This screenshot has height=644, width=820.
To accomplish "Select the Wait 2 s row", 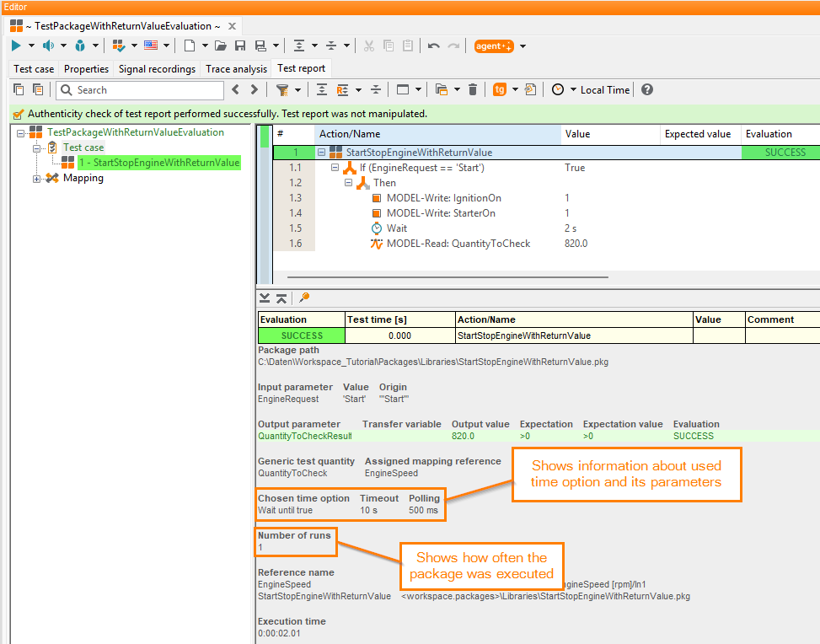I will [546, 228].
